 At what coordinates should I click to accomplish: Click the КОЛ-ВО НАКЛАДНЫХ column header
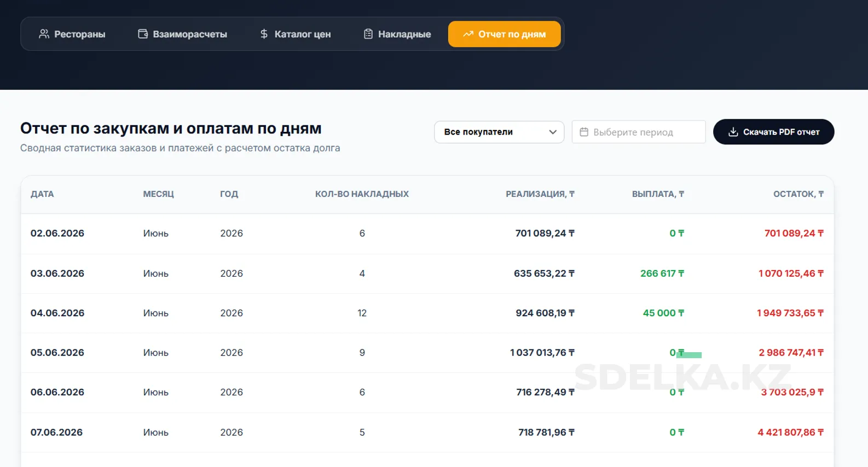click(x=362, y=194)
